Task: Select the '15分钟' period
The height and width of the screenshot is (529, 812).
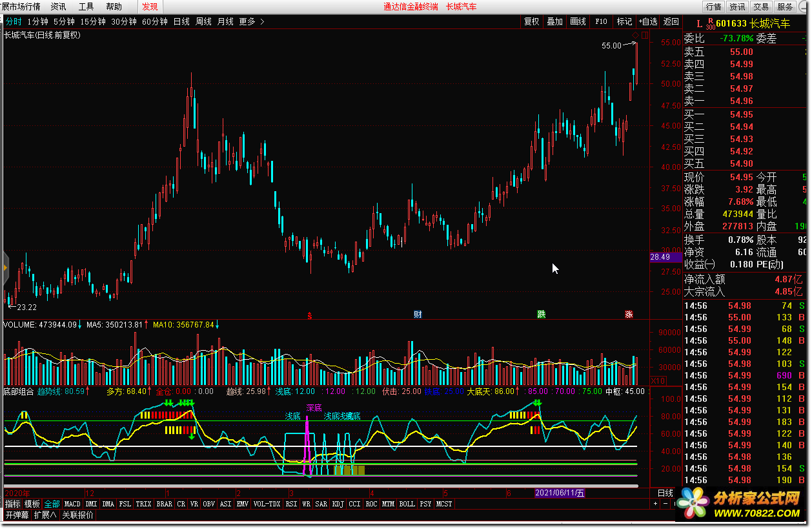Action: (93, 21)
